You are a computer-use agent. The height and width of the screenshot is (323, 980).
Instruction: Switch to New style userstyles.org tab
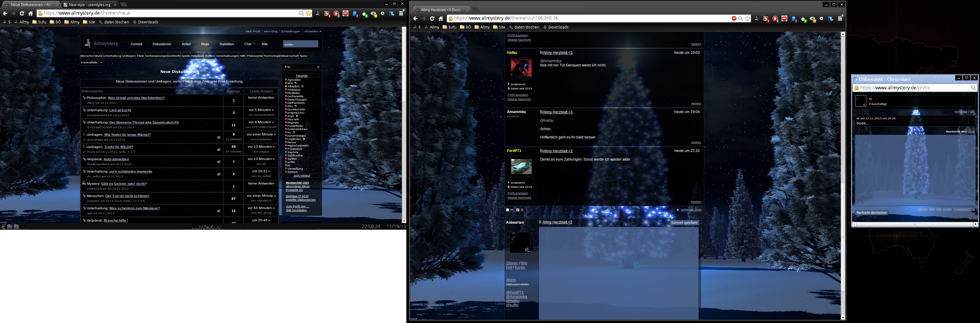point(89,4)
